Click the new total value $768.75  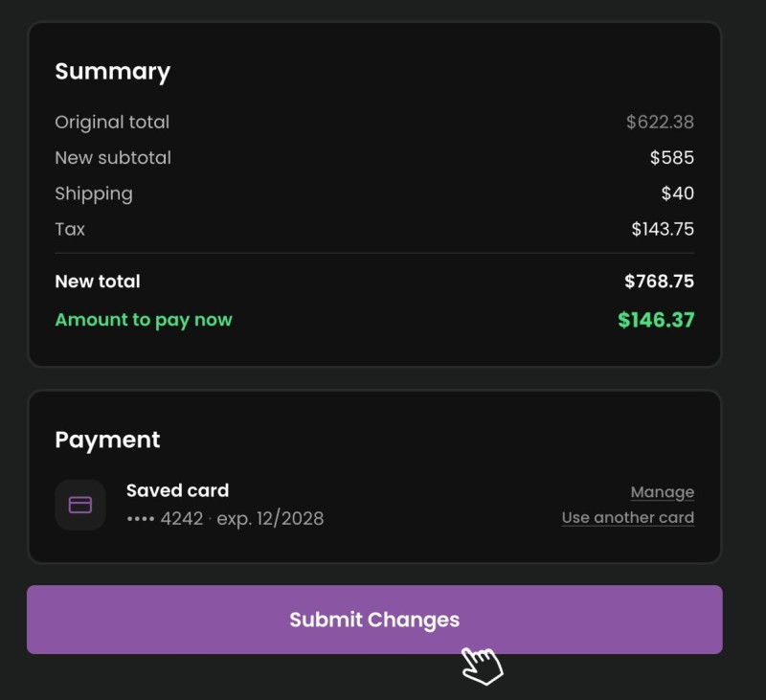[x=659, y=282]
